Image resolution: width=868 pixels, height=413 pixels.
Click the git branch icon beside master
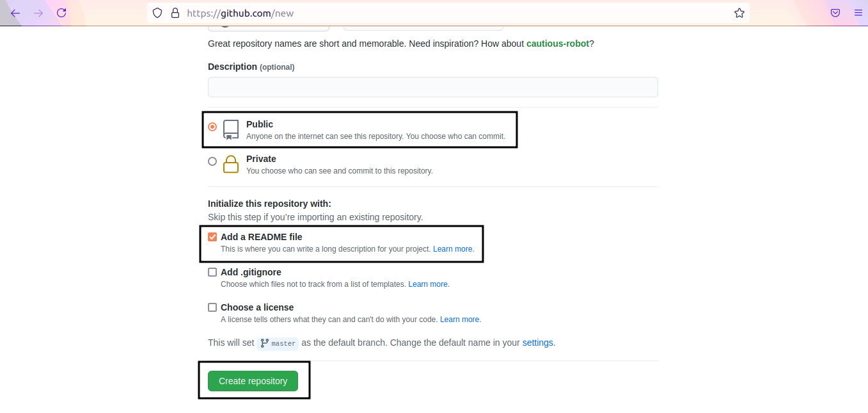pos(265,343)
